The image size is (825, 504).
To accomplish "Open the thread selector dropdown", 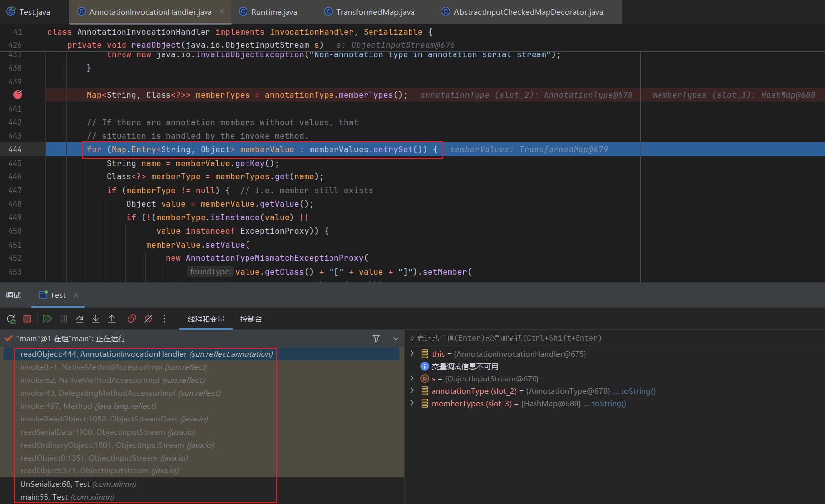I will tap(395, 339).
